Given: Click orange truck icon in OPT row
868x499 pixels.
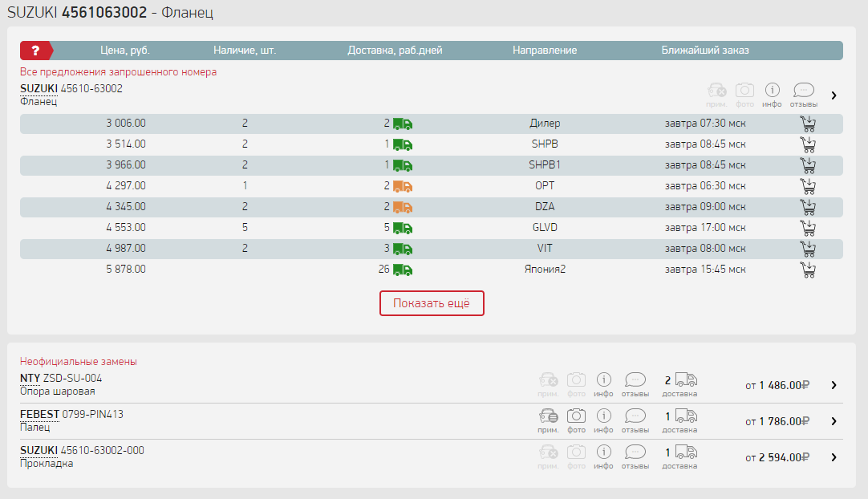Looking at the screenshot, I should click(x=403, y=187).
